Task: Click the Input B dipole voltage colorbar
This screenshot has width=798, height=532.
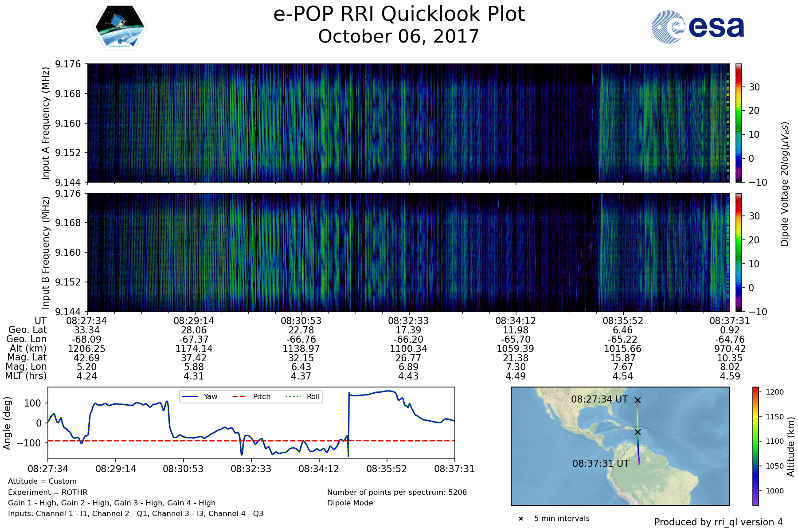Action: [x=739, y=252]
